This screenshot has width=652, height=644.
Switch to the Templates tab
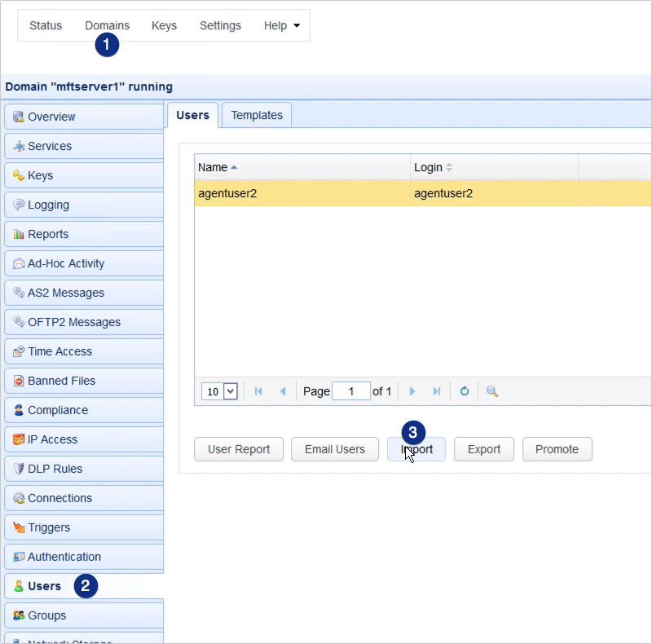pos(256,115)
